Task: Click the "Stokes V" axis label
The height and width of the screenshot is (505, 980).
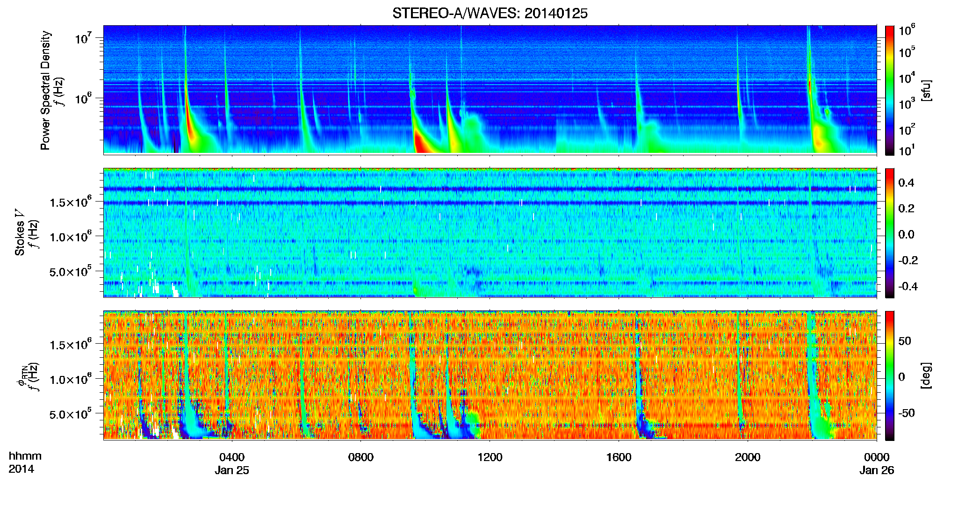Action: click(20, 232)
